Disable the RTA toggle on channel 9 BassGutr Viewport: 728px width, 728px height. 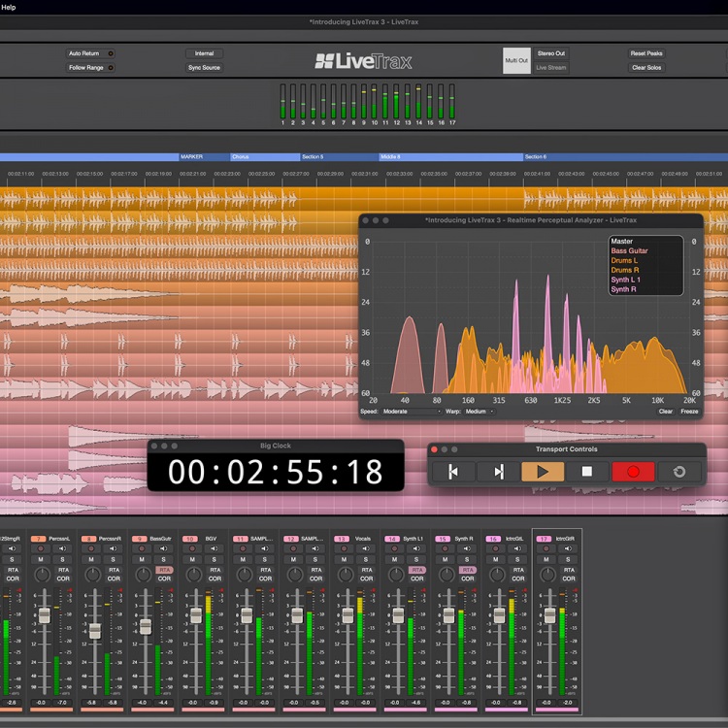click(164, 570)
